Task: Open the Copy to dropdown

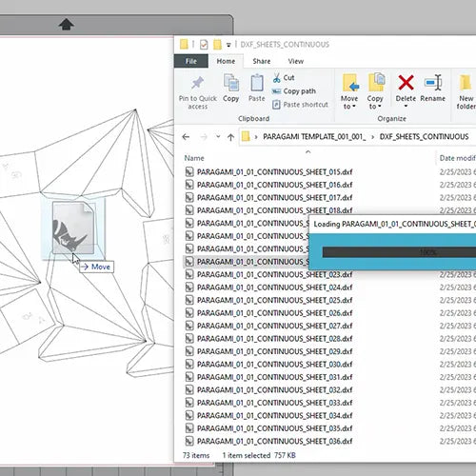Action: [x=375, y=91]
